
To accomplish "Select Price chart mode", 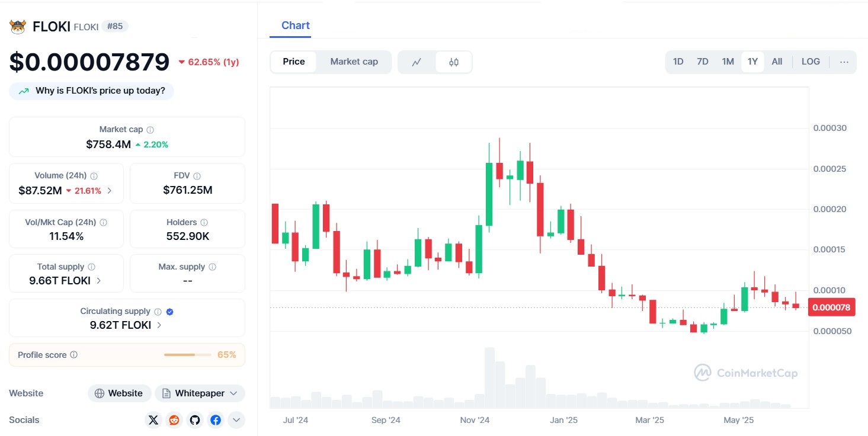I will 294,62.
